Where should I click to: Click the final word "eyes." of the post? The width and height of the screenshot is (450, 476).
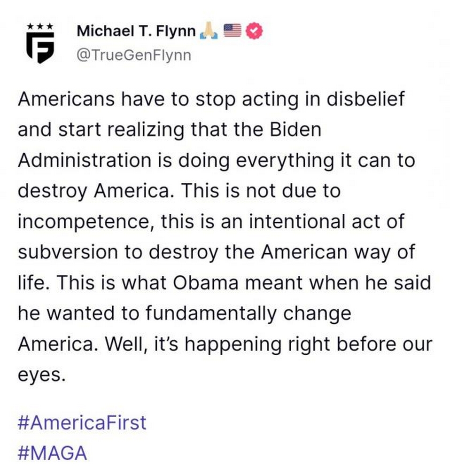coord(42,376)
